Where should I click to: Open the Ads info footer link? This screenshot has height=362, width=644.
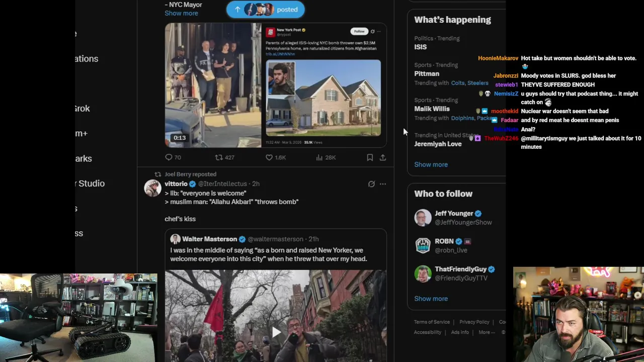460,332
